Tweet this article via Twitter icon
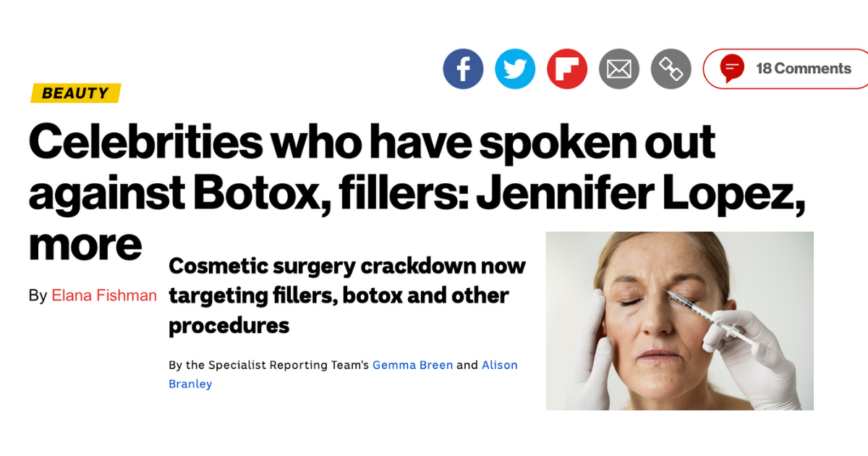The height and width of the screenshot is (456, 868). [x=515, y=69]
